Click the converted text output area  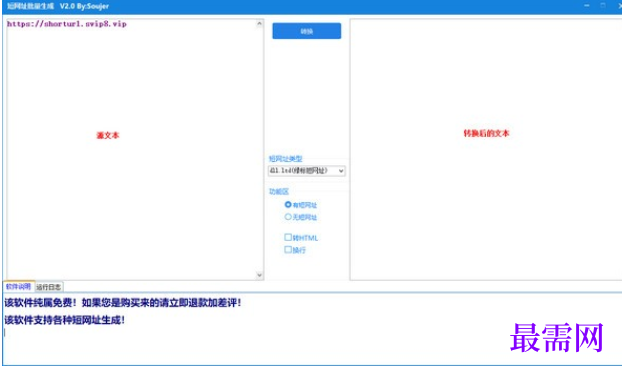coord(486,149)
